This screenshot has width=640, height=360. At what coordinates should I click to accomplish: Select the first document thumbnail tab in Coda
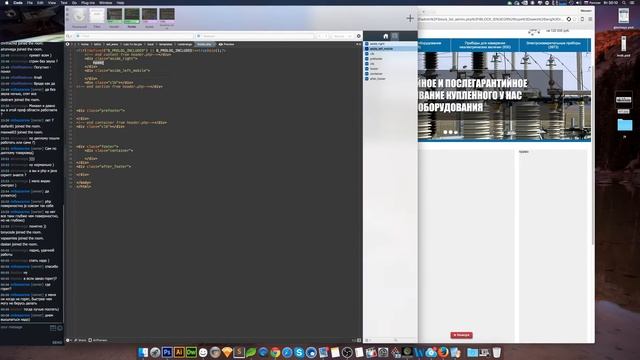tap(79, 17)
